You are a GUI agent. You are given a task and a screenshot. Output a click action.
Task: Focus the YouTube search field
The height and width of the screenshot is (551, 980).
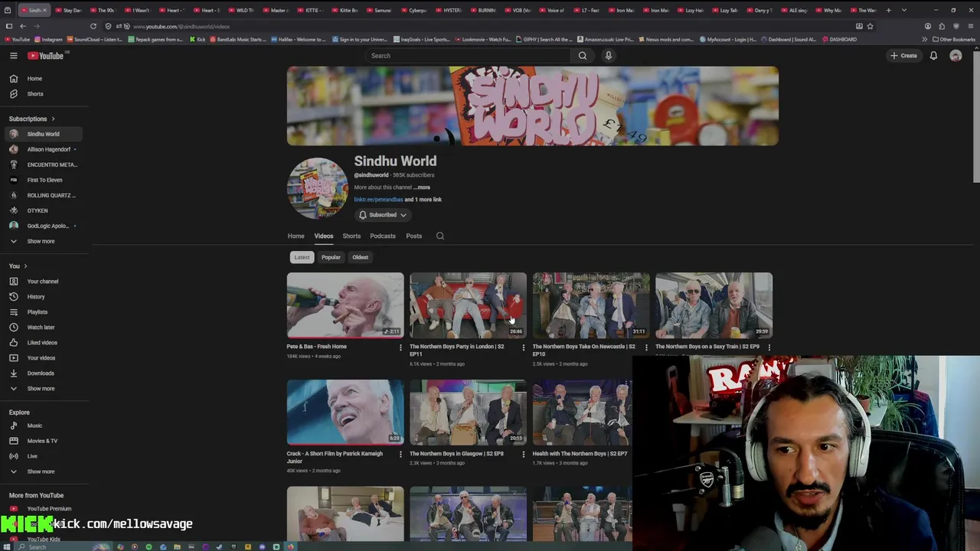(x=467, y=56)
